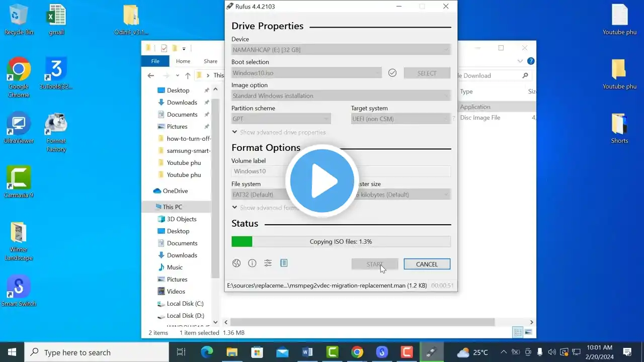
Task: Open Windows Start menu
Action: pyautogui.click(x=12, y=352)
